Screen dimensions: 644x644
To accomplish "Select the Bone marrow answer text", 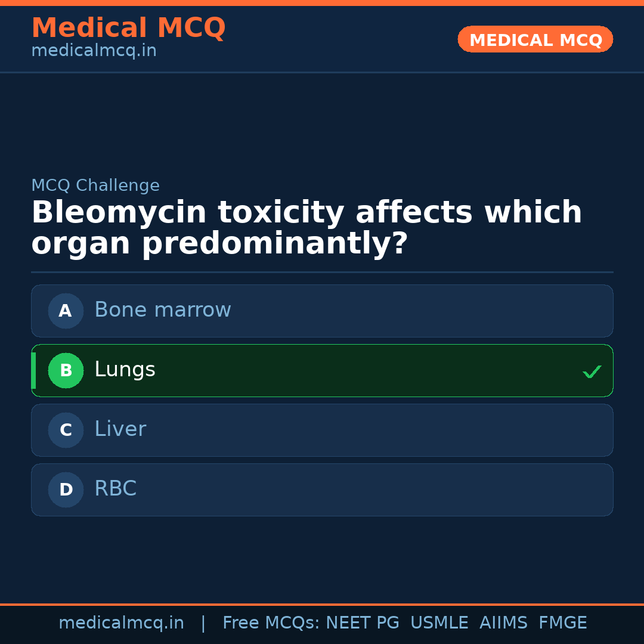I will point(162,310).
